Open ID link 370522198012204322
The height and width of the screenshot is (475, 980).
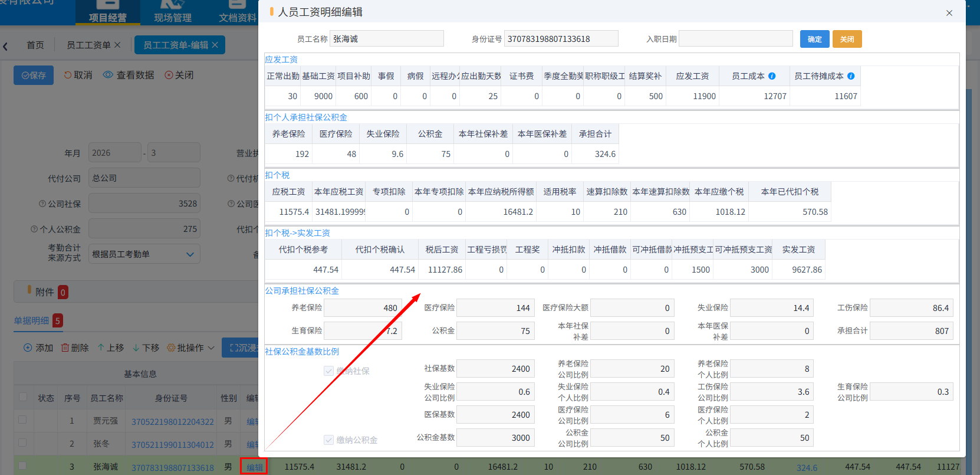pos(173,422)
